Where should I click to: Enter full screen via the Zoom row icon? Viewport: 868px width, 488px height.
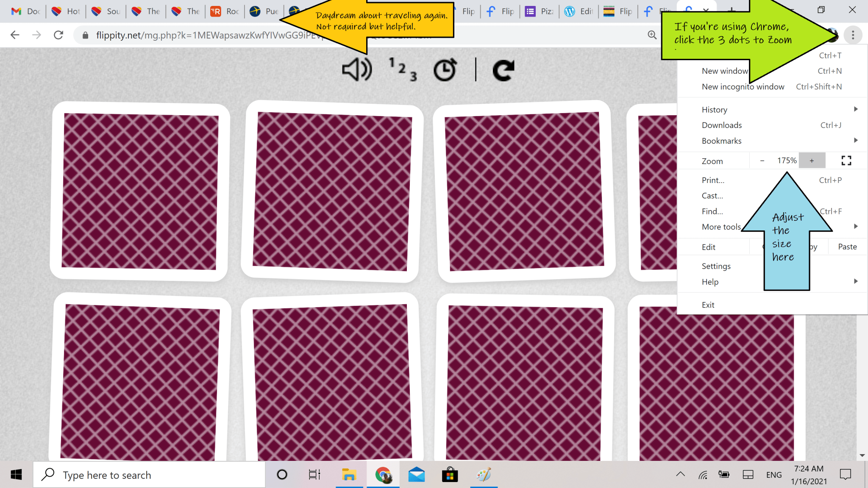coord(847,161)
